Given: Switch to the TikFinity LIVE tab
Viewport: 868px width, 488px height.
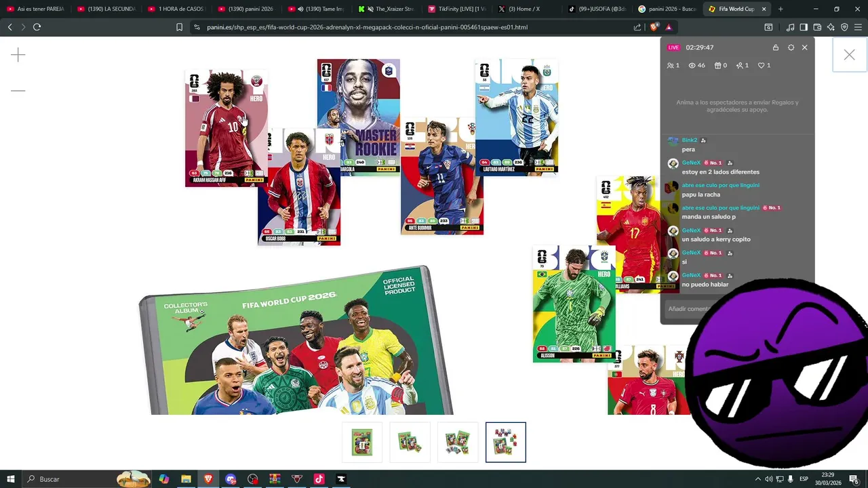Looking at the screenshot, I should [456, 9].
